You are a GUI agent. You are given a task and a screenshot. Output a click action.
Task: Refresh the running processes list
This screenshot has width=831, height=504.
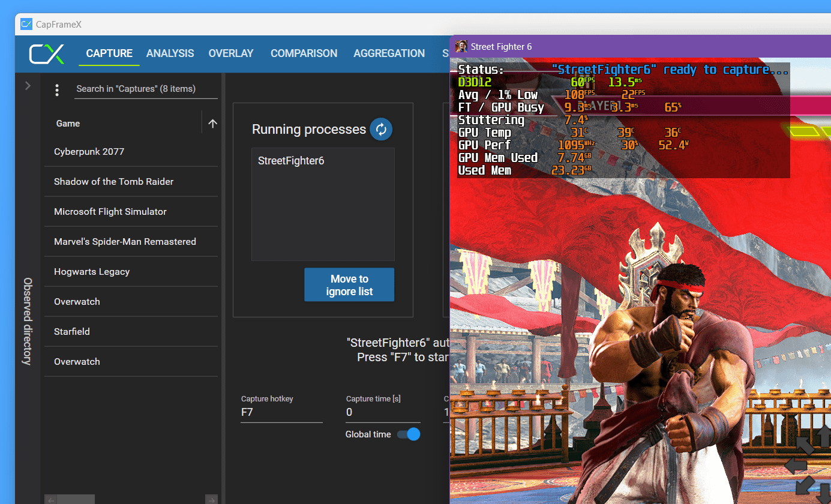coord(381,129)
